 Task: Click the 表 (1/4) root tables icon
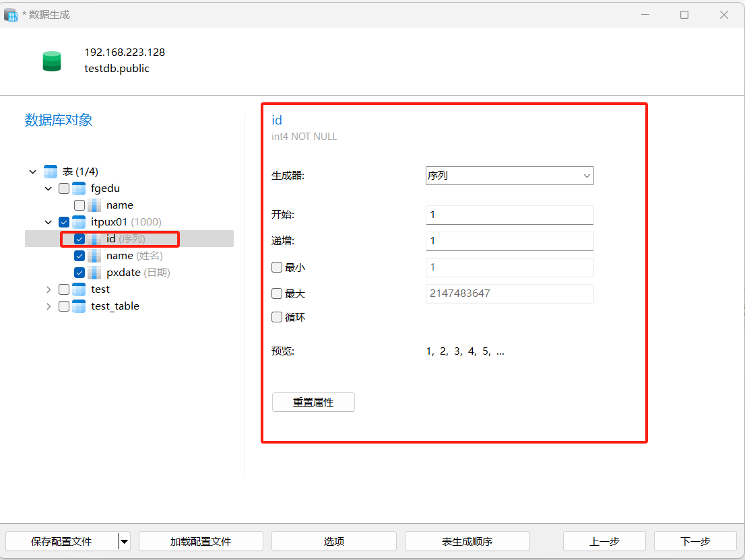(51, 172)
